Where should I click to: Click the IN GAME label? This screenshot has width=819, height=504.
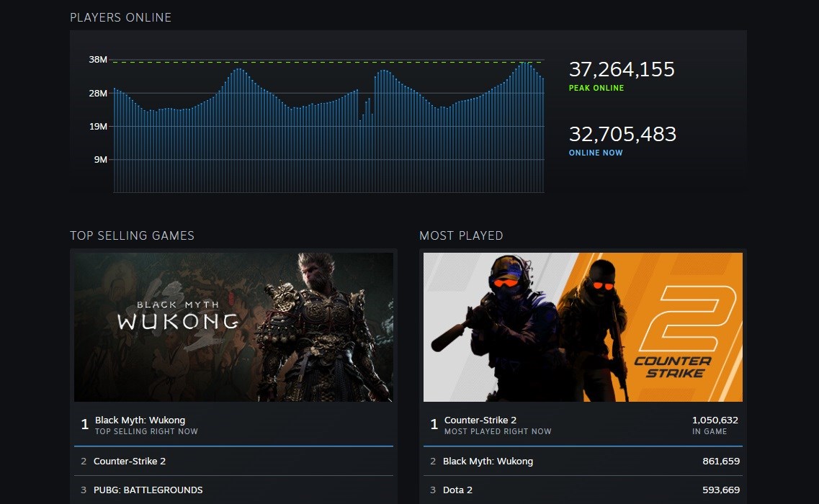pos(710,431)
